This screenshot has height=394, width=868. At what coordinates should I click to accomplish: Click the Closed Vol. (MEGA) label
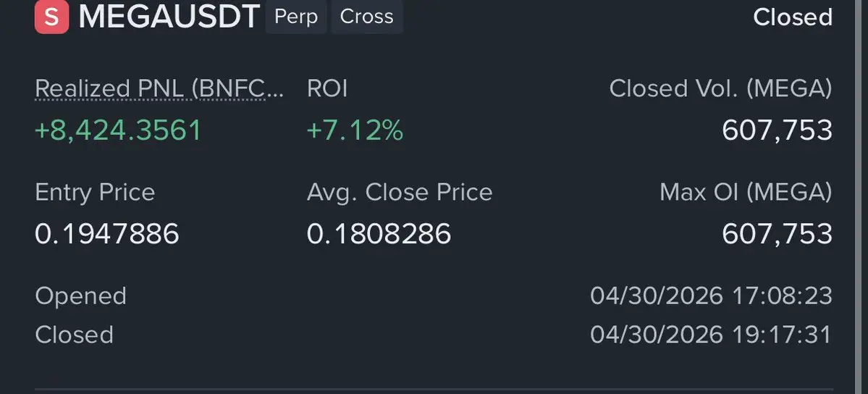tap(720, 89)
